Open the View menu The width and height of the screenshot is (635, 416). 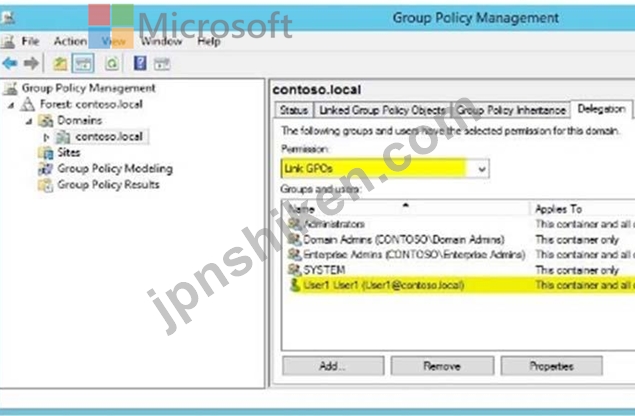point(113,41)
